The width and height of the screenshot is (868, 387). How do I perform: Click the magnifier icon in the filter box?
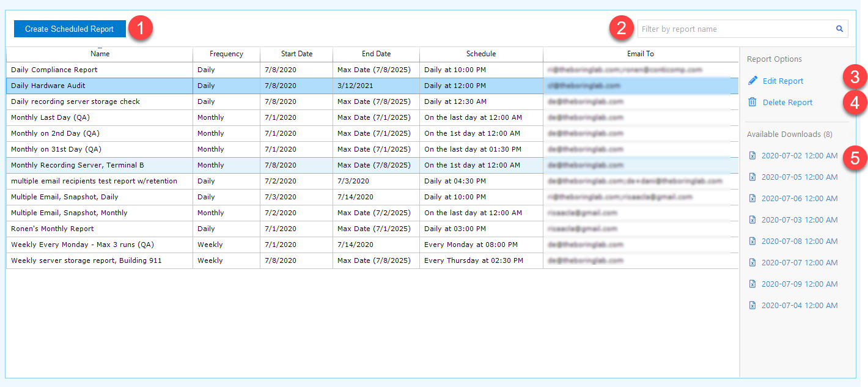(839, 28)
